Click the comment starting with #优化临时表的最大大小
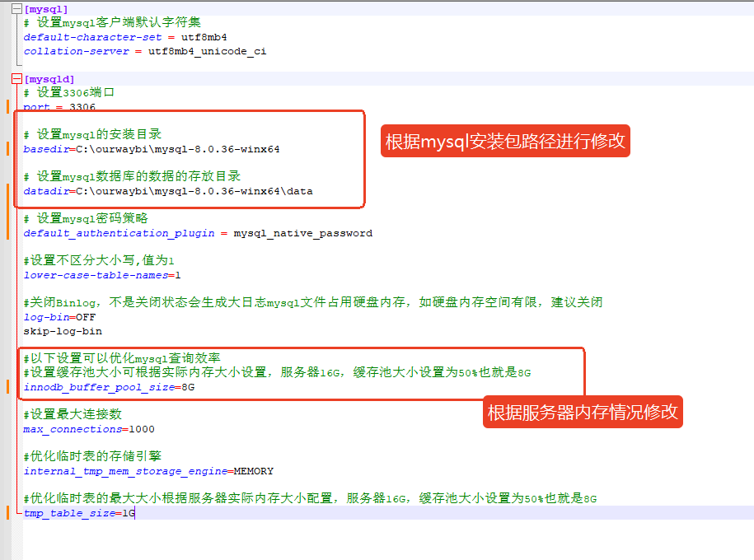 [310, 498]
